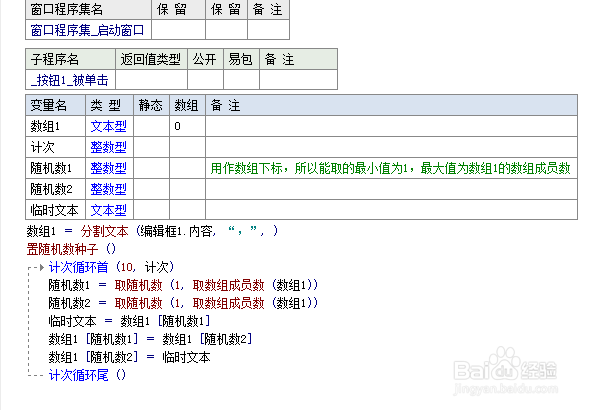Click the 计次循环首 (10, 计次) statement
This screenshot has height=410, width=592.
click(x=111, y=267)
